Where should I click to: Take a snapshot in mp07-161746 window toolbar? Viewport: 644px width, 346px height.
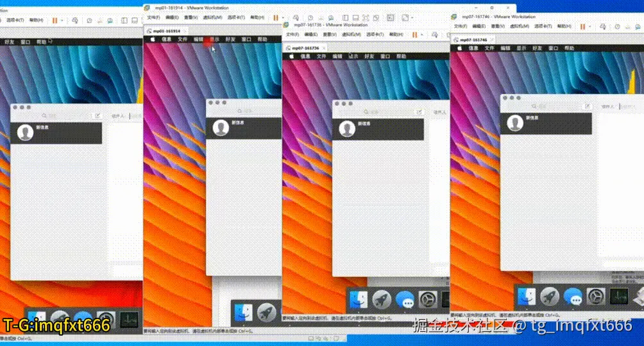(x=617, y=26)
